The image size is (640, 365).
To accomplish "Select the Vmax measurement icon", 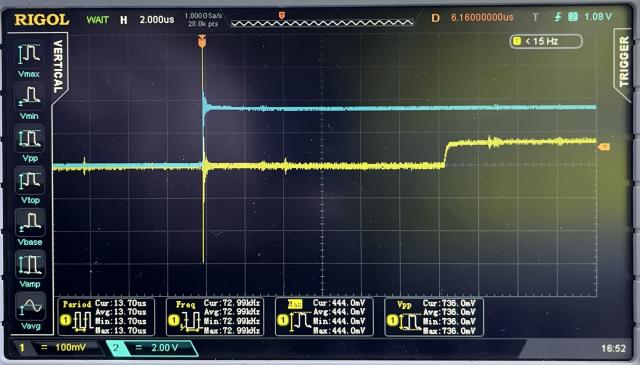I will pos(29,54).
